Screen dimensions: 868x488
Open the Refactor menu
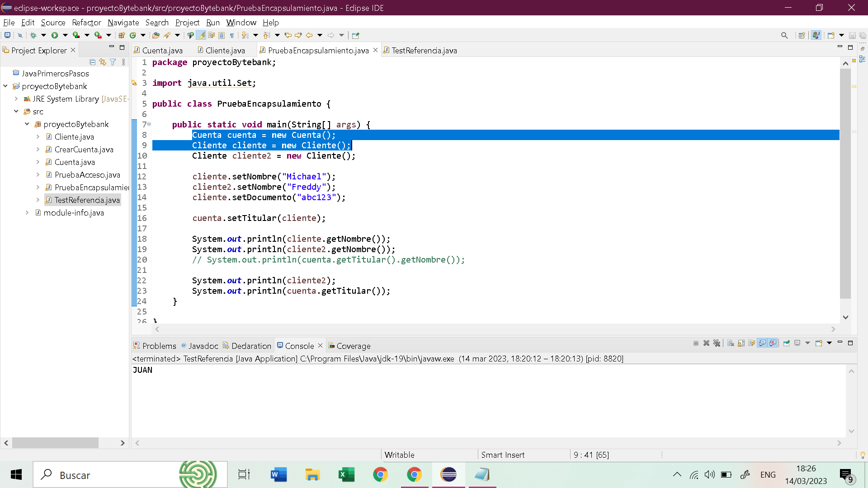(86, 22)
